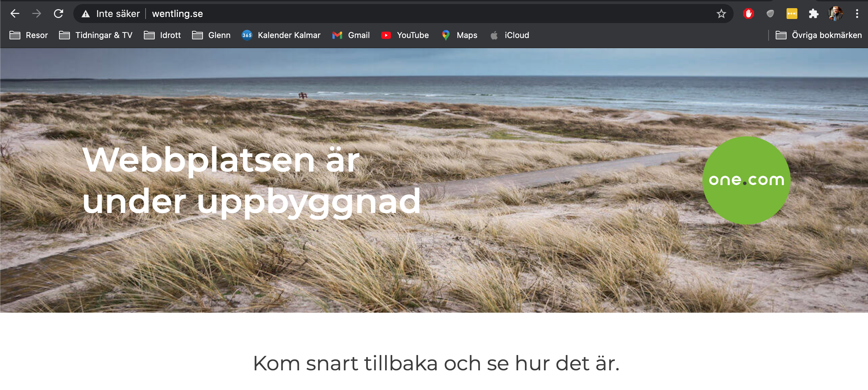The width and height of the screenshot is (868, 390).
Task: Reload the wentling.se page
Action: 59,14
